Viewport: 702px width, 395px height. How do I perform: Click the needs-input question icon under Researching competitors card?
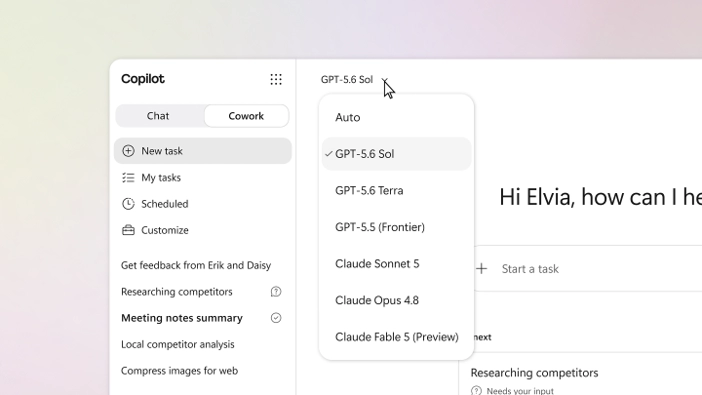point(476,391)
